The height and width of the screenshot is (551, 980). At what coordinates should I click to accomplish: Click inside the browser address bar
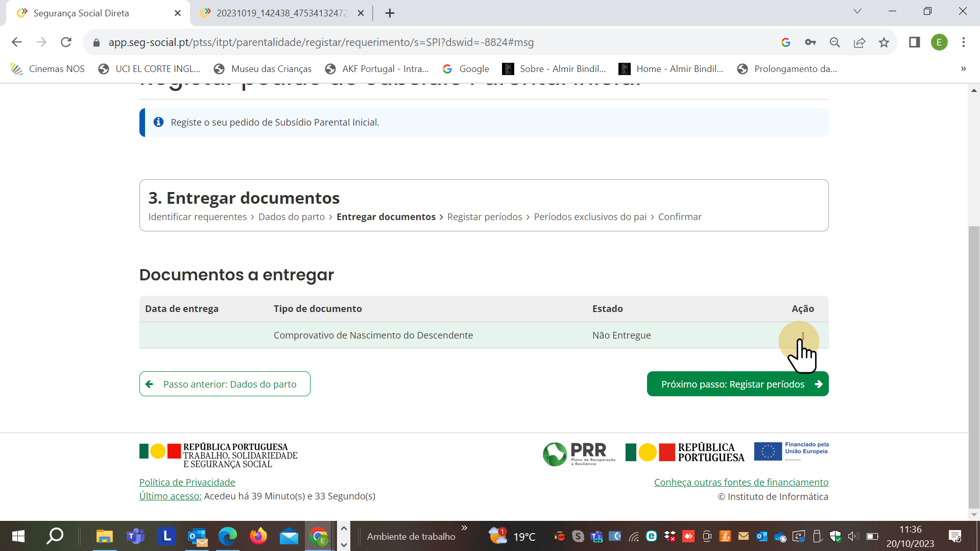coord(357,42)
